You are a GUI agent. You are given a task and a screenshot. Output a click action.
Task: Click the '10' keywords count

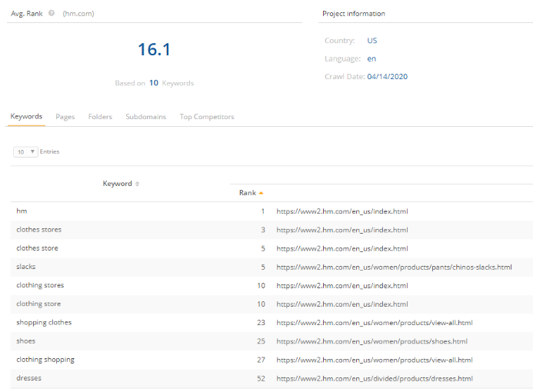pos(154,83)
